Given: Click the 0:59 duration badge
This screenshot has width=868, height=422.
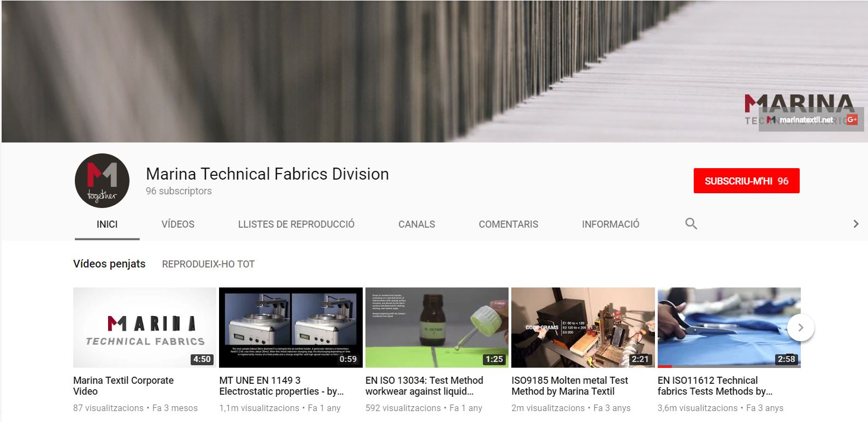Looking at the screenshot, I should tap(348, 359).
